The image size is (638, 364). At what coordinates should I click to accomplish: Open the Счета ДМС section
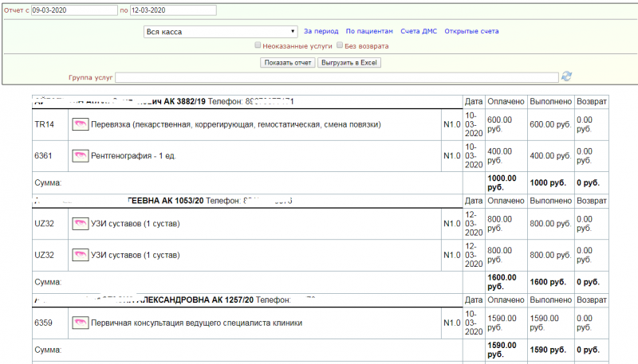coord(419,31)
